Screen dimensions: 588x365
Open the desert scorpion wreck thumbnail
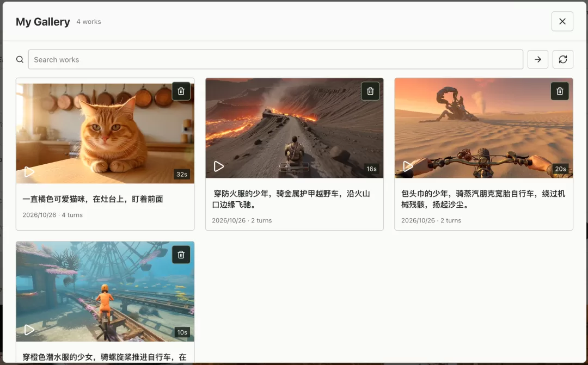click(x=484, y=128)
